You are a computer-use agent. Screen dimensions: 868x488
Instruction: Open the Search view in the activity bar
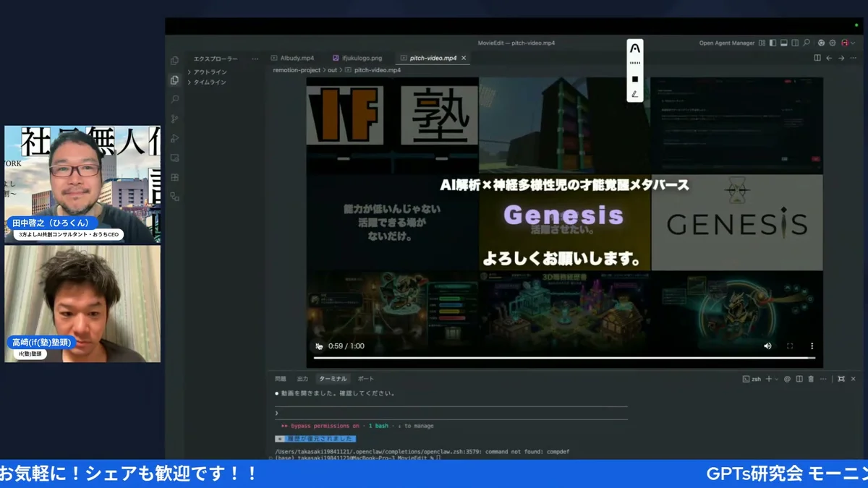coord(174,98)
